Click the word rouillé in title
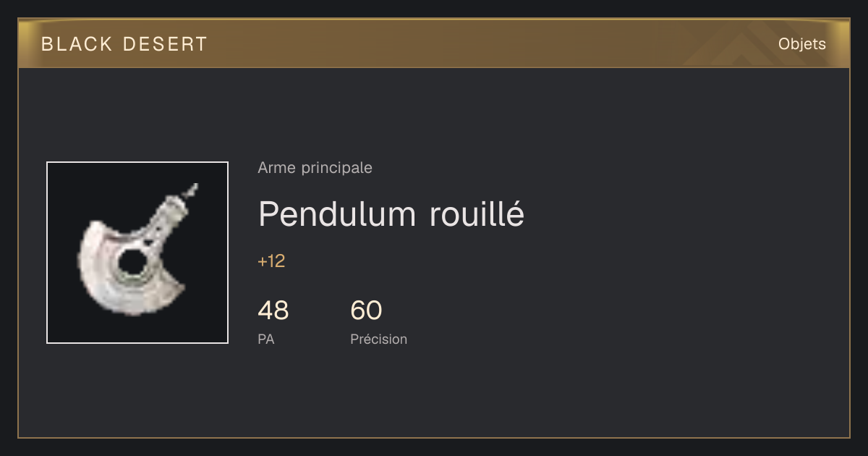This screenshot has height=456, width=868. (x=476, y=214)
